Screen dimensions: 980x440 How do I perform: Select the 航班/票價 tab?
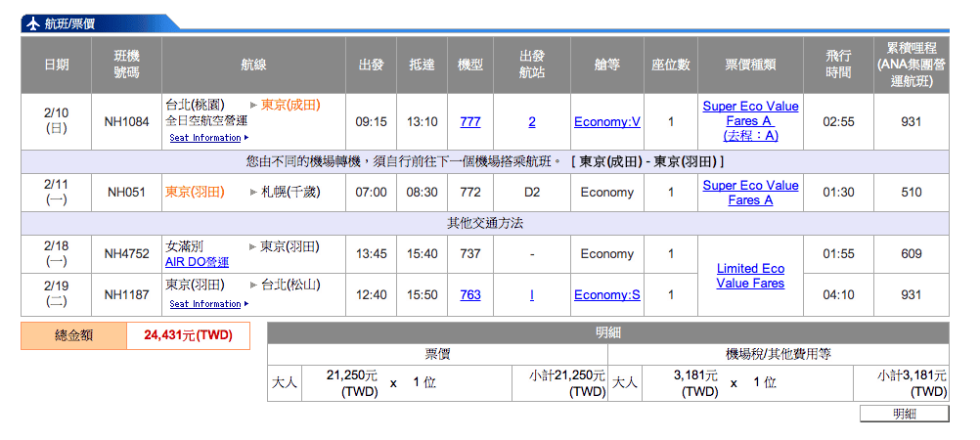(x=68, y=23)
